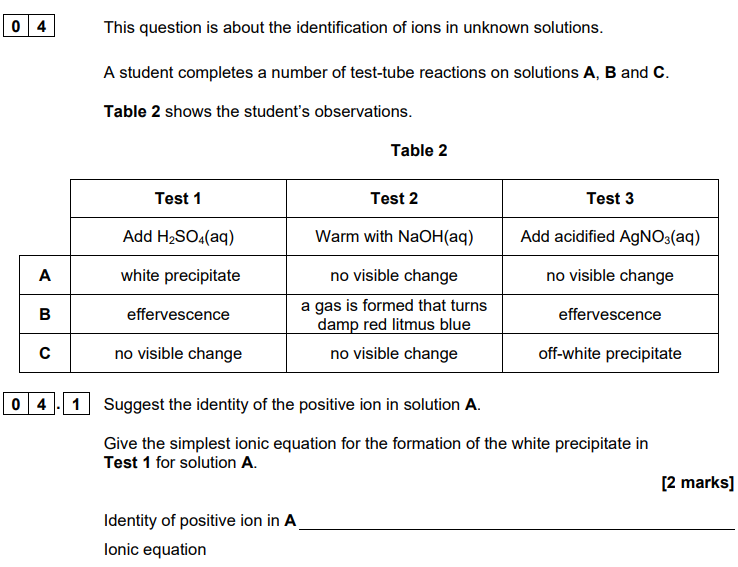The width and height of the screenshot is (738, 567).
Task: Click row label C in table
Action: 45,353
